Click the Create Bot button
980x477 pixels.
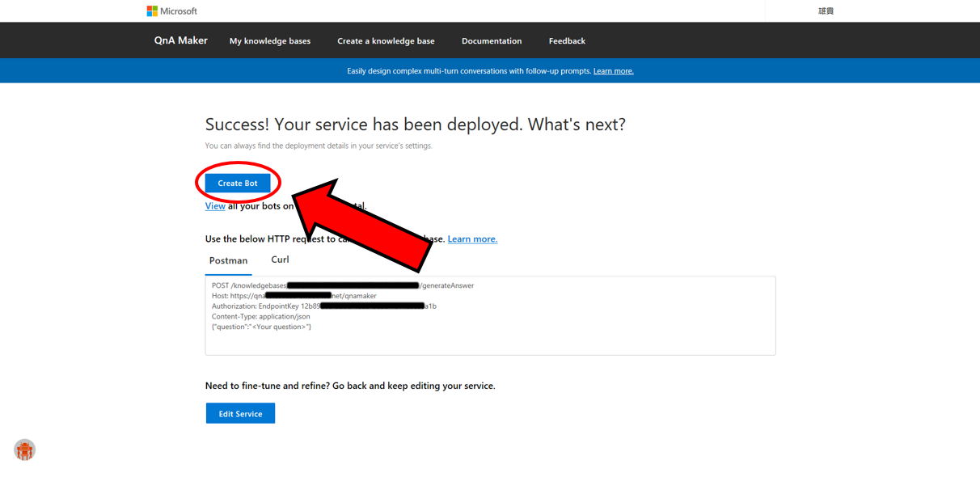click(x=238, y=183)
